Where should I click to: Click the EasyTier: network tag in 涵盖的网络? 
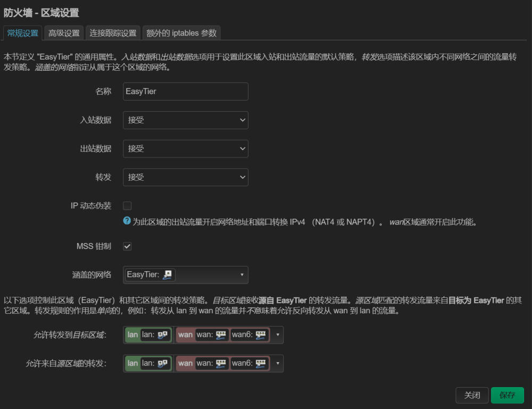[150, 274]
